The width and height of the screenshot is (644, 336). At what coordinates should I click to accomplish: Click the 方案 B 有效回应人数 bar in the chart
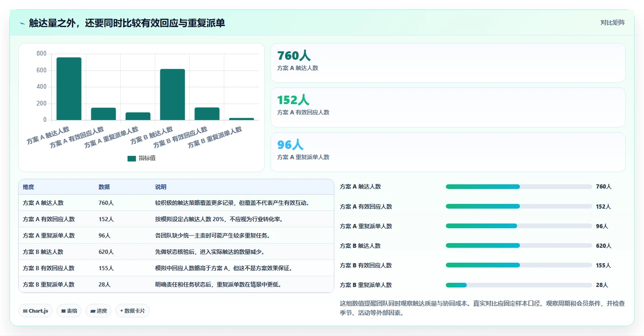[x=207, y=114]
